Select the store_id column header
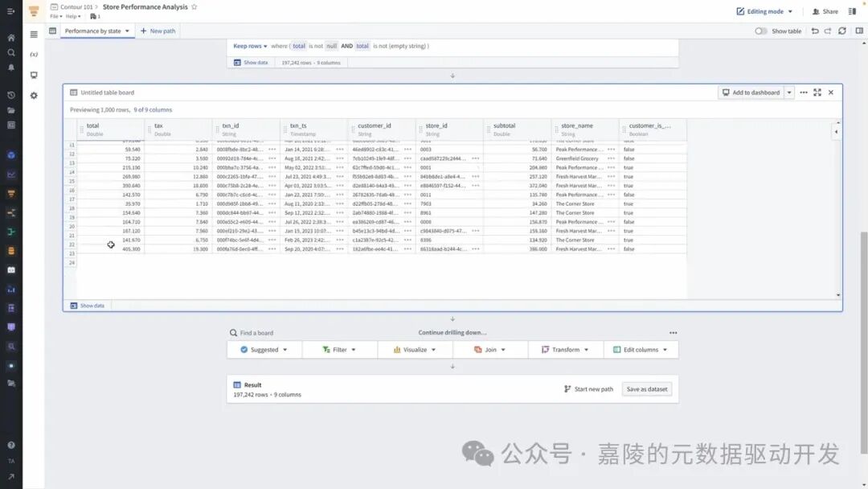Viewport: 868px width, 489px height. point(450,129)
